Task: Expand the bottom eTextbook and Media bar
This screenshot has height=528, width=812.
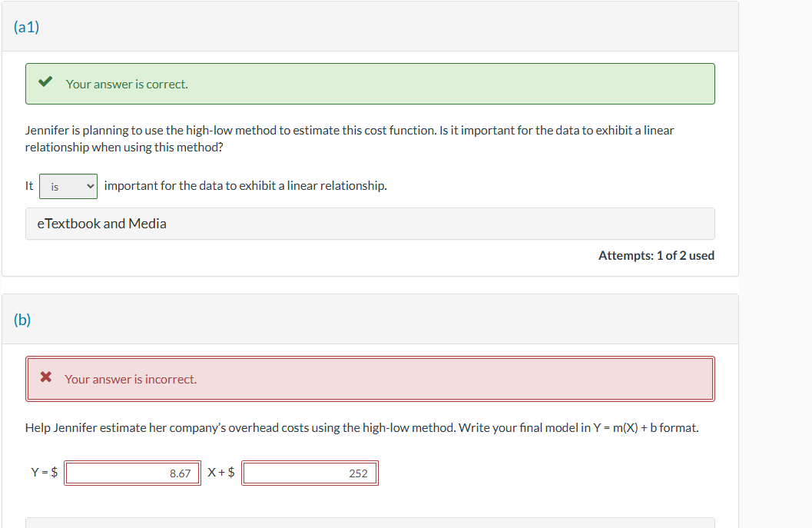Action: (371, 523)
